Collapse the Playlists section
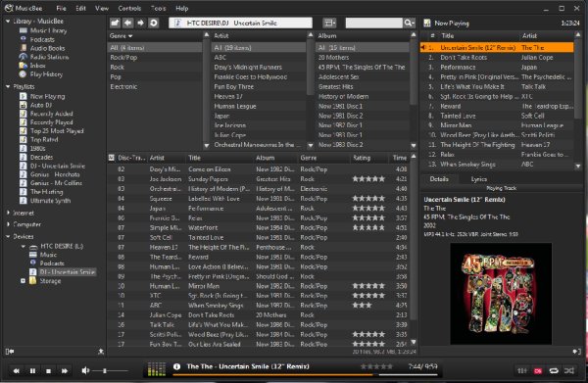 [8, 86]
